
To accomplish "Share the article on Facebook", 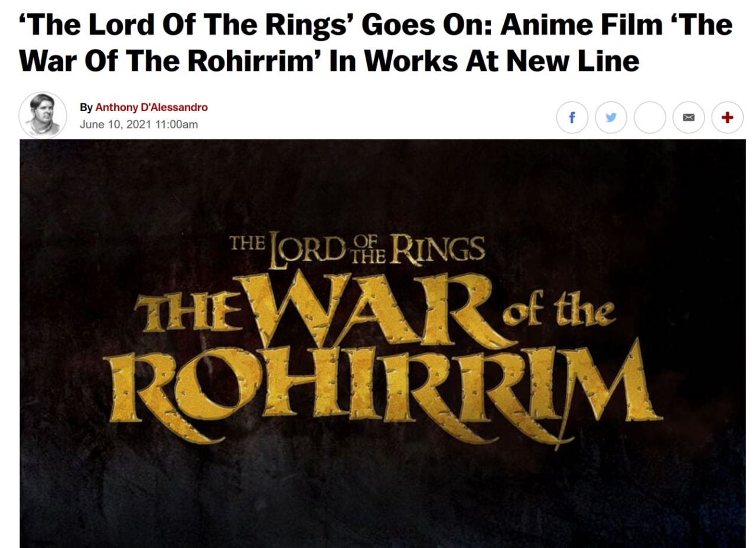I will (572, 118).
